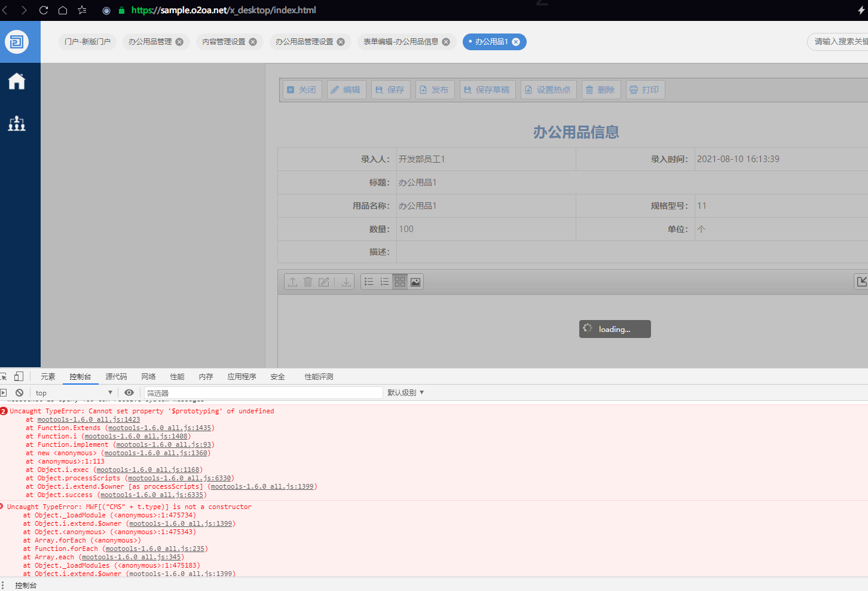Image resolution: width=868 pixels, height=591 pixels.
Task: Click the 打印 button
Action: (x=646, y=90)
